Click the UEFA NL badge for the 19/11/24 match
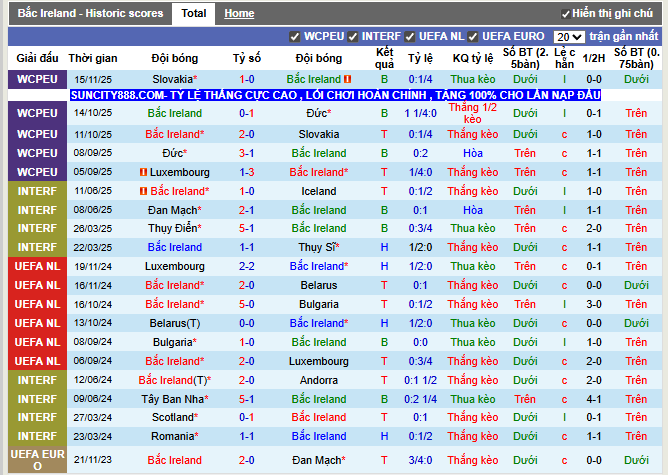The width and height of the screenshot is (669, 475). tap(37, 267)
